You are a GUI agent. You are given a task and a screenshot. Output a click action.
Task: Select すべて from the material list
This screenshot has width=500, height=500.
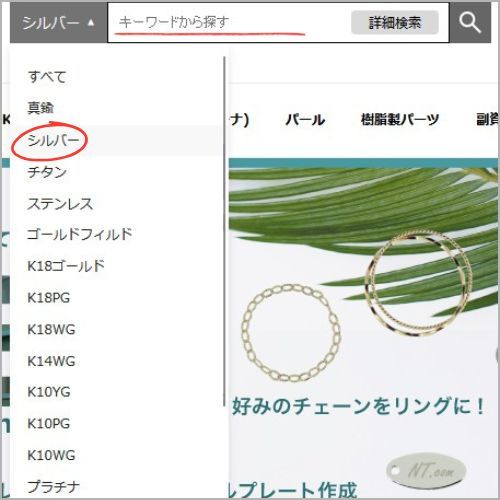click(x=115, y=77)
